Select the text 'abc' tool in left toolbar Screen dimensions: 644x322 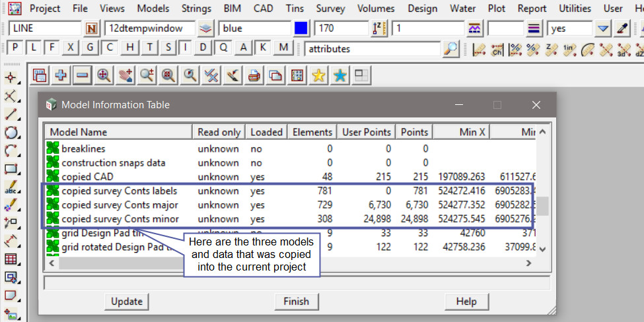pos(11,187)
